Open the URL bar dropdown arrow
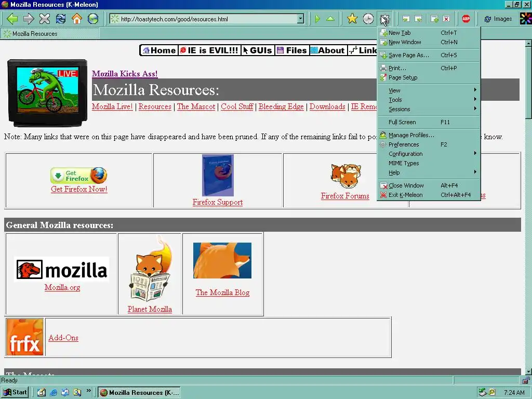This screenshot has width=532, height=399. (x=300, y=19)
